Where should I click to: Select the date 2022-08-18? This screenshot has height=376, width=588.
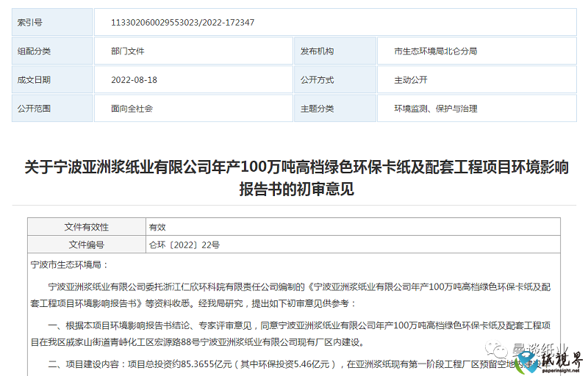(x=134, y=80)
